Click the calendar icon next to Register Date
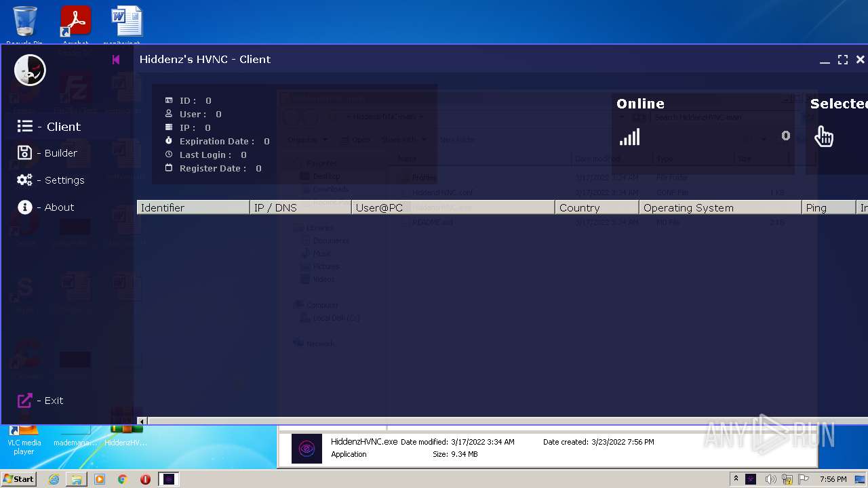Image resolution: width=868 pixels, height=488 pixels. [169, 168]
